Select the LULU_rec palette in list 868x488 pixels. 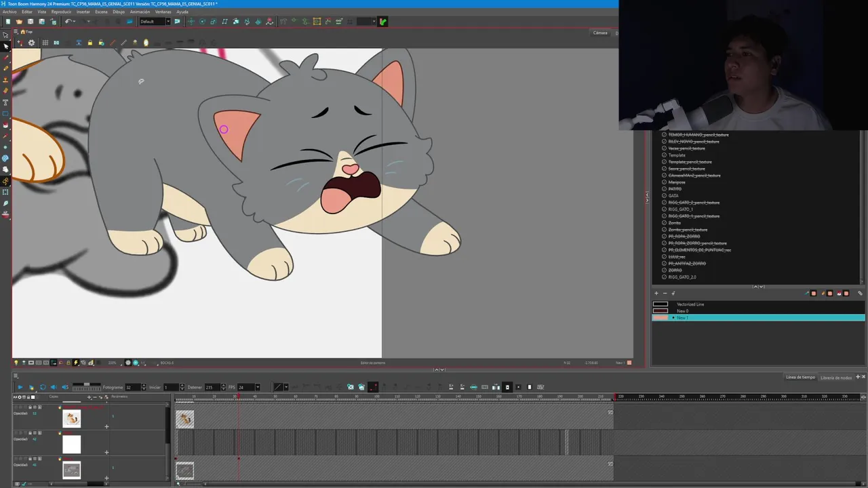[x=677, y=257]
